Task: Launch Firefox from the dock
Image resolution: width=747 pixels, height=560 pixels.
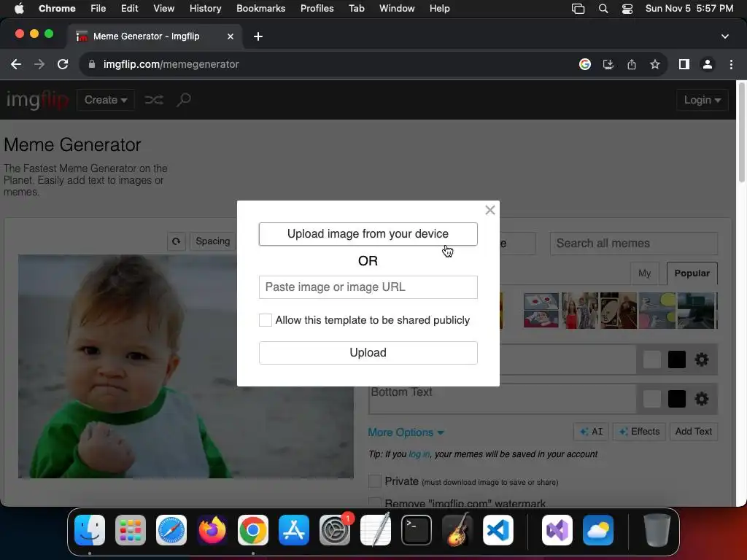Action: (x=212, y=530)
